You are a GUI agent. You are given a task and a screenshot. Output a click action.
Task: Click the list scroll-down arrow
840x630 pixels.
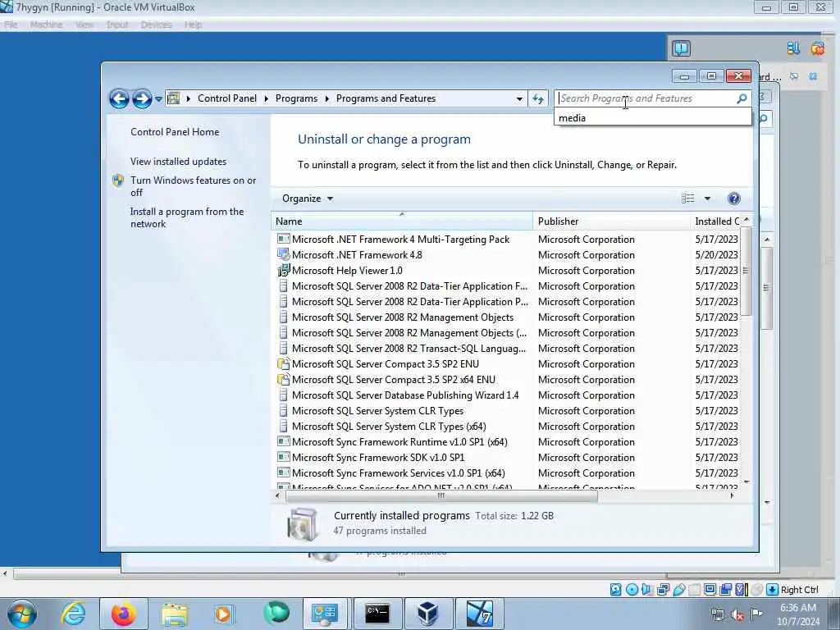[x=746, y=482]
